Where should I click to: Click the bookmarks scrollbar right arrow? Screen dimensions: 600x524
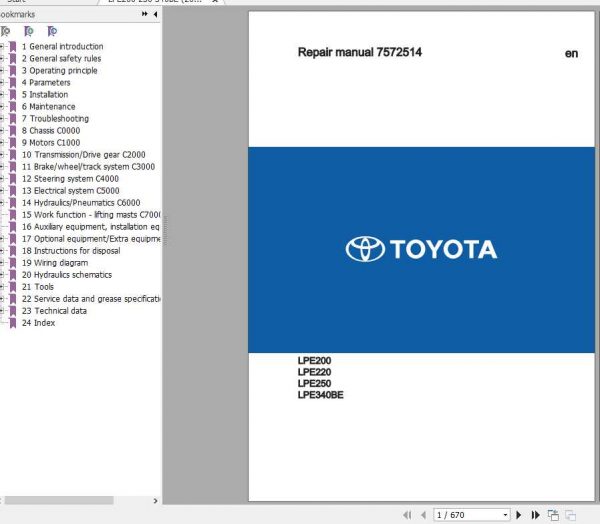155,501
